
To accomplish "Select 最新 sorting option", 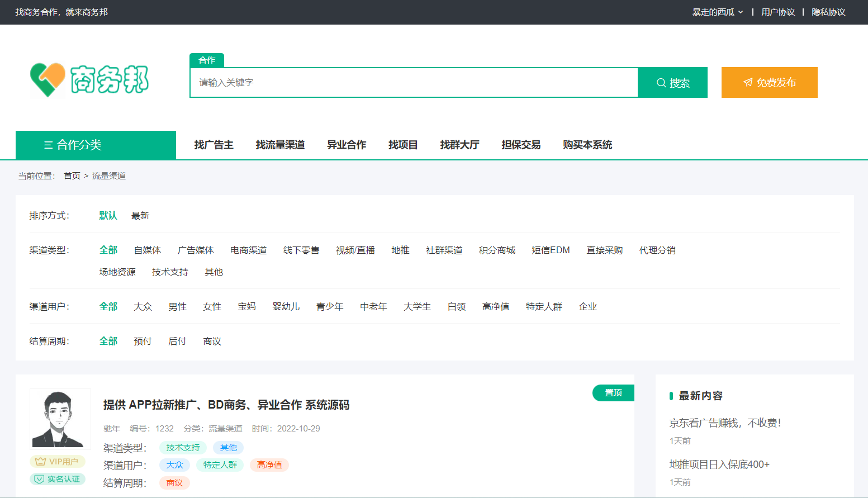I will coord(140,215).
